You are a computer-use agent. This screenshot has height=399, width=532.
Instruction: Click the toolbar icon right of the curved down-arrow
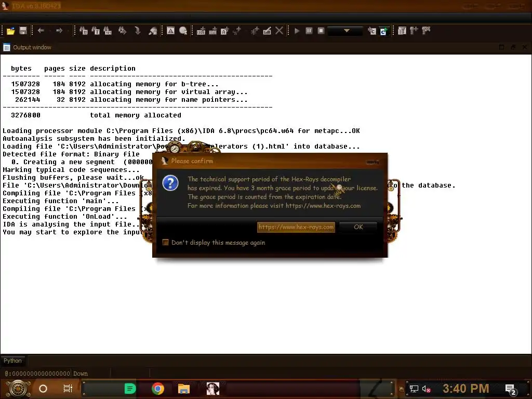click(153, 31)
